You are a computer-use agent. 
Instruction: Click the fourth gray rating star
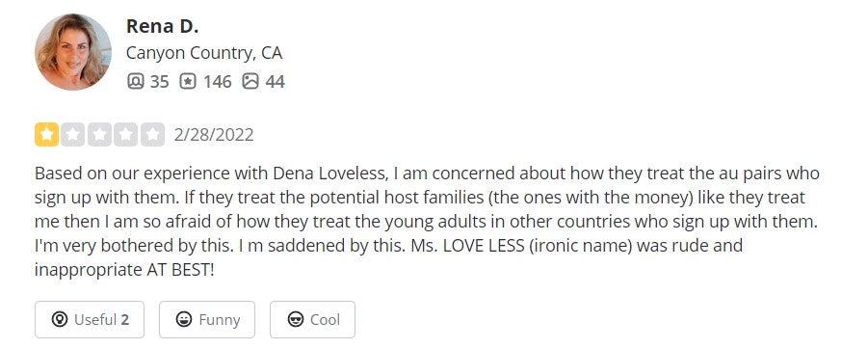126,135
